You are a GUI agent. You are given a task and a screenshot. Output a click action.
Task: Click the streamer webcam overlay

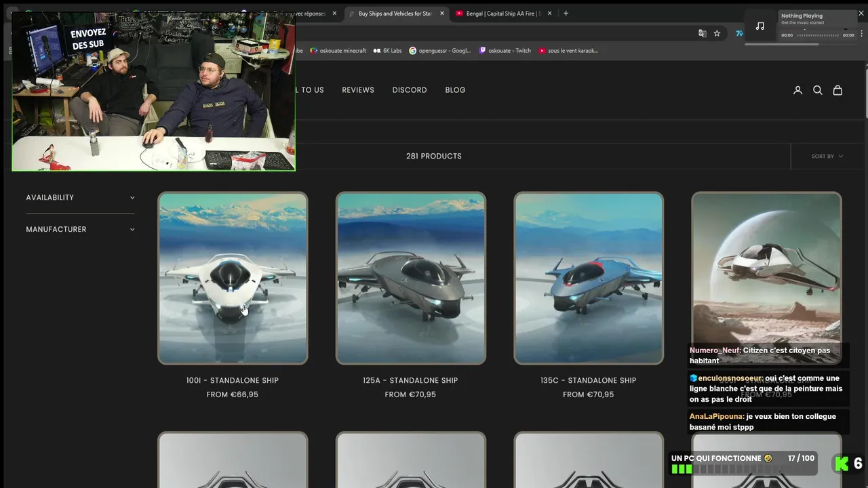click(x=153, y=91)
